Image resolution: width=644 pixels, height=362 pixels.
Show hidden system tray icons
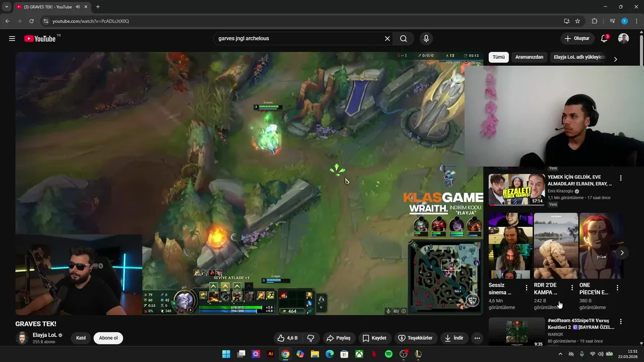(x=560, y=354)
